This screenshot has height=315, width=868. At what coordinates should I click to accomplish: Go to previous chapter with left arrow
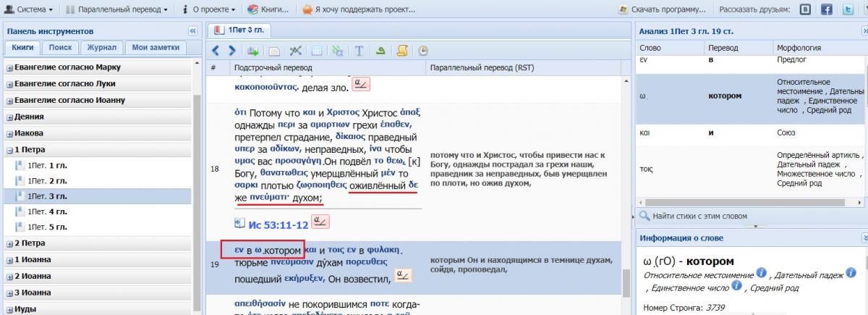pyautogui.click(x=216, y=51)
